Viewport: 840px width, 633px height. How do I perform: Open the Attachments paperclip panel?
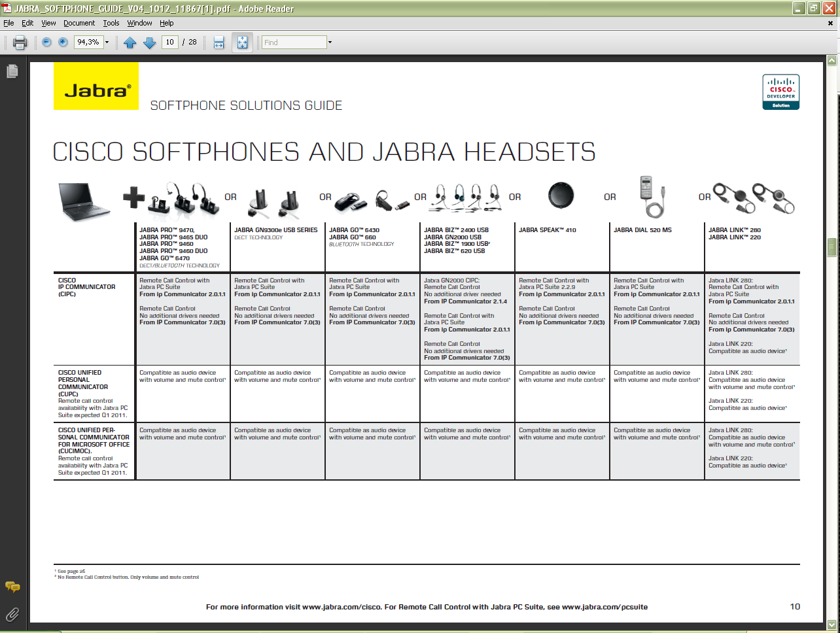[12, 614]
